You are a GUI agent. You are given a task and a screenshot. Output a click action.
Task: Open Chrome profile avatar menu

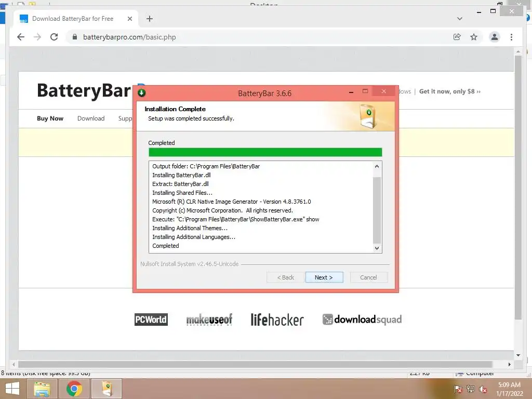point(495,37)
